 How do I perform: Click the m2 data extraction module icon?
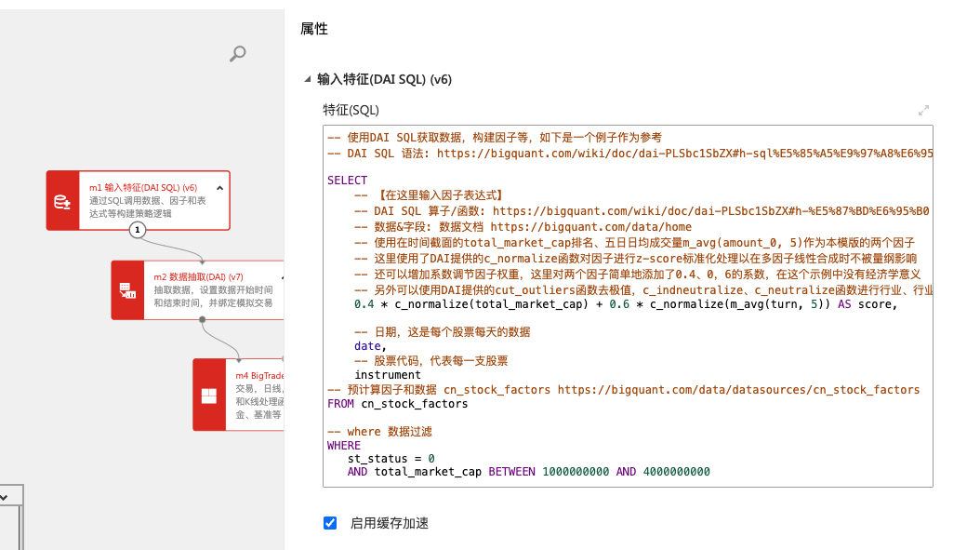pos(127,290)
